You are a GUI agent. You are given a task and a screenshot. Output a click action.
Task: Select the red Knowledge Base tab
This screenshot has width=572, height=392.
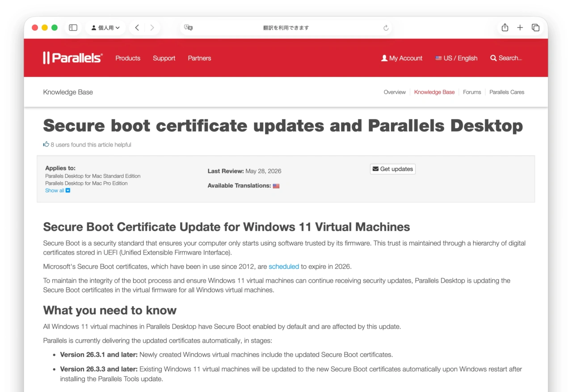click(x=434, y=92)
